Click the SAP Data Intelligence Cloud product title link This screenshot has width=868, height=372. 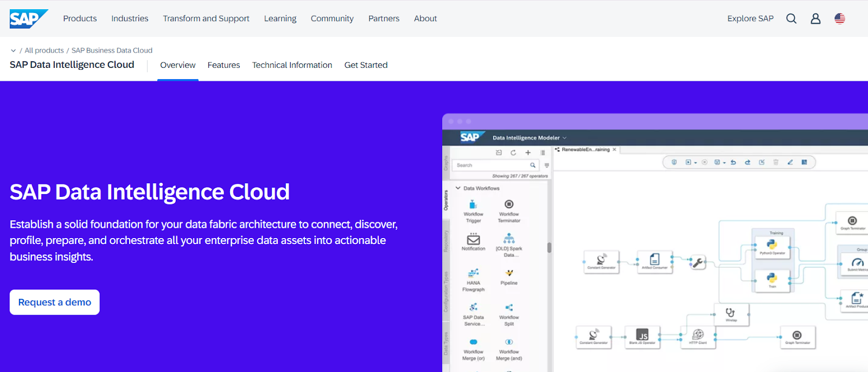72,65
